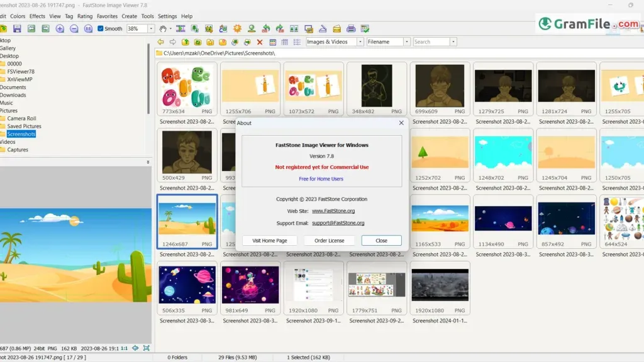Open the Help menu
Image resolution: width=644 pixels, height=362 pixels.
(187, 16)
